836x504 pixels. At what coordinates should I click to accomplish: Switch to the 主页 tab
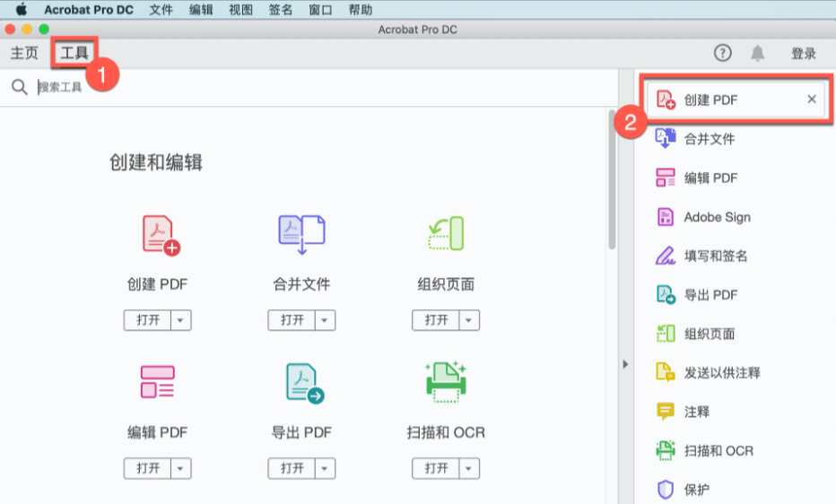(24, 53)
